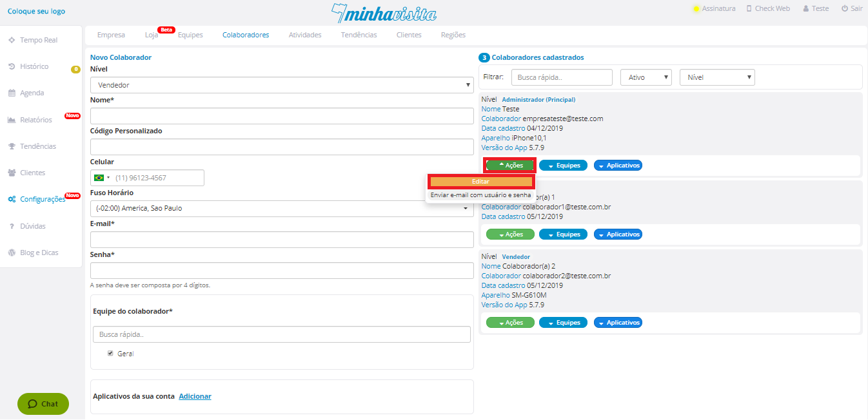Open Clientes people icon in sidebar

click(x=12, y=173)
